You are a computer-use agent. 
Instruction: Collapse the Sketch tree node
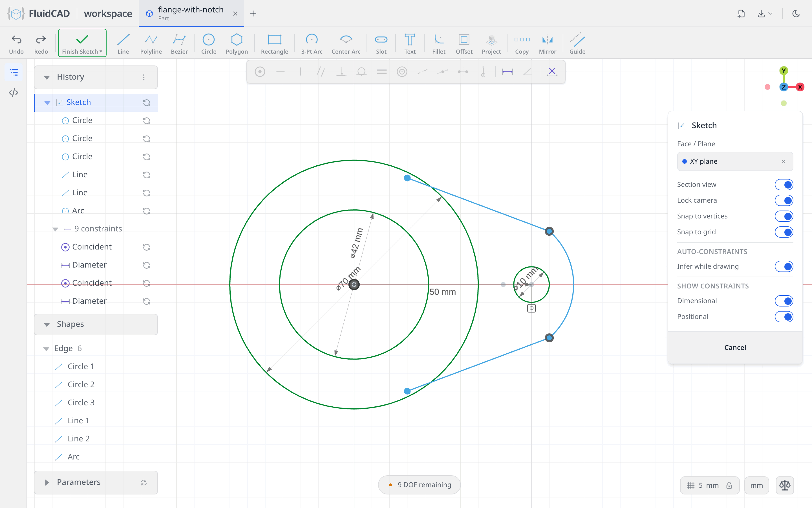pos(47,102)
